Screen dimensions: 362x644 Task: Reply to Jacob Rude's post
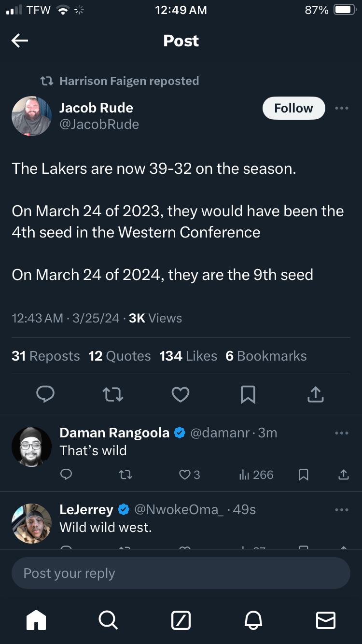click(45, 394)
